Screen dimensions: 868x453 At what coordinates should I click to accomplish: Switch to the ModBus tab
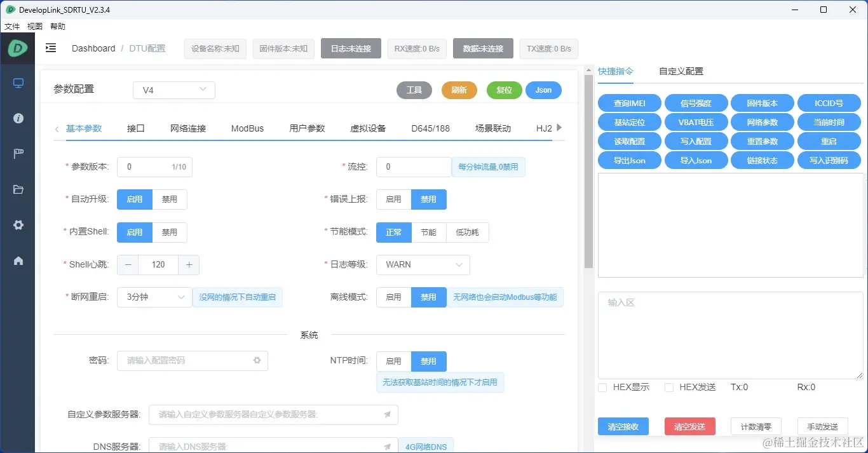[x=247, y=128]
